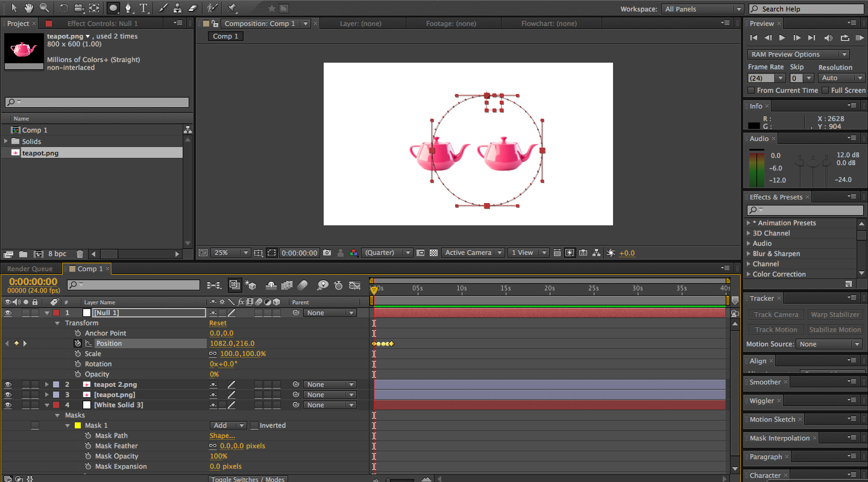Screen dimensions: 868x482
Task: Open the Graph Editor icon
Action: (x=355, y=285)
